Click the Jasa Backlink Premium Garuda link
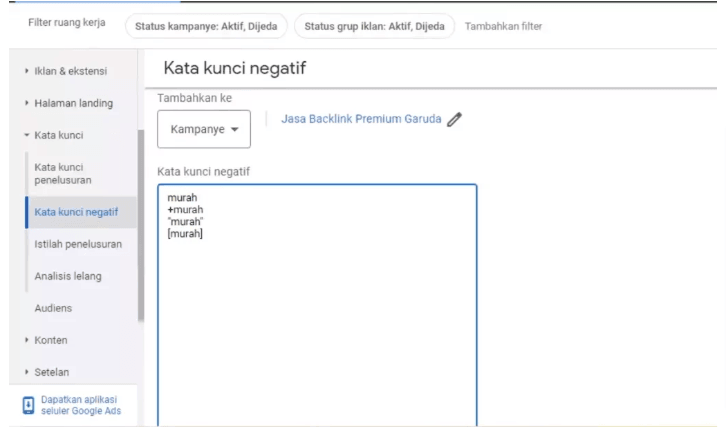 coord(361,119)
